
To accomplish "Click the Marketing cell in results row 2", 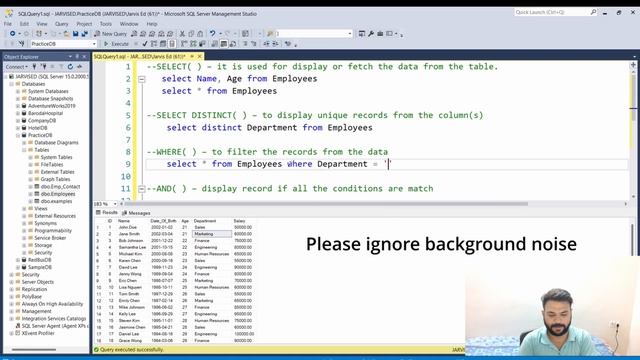I will (x=212, y=234).
